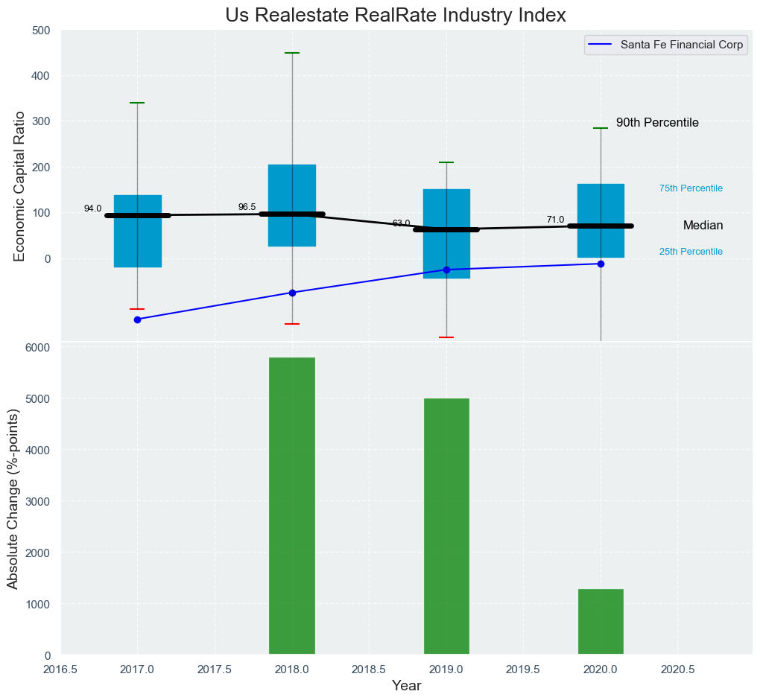Image resolution: width=760 pixels, height=700 pixels.
Task: Click the 90th Percentile annotation label
Action: point(657,123)
